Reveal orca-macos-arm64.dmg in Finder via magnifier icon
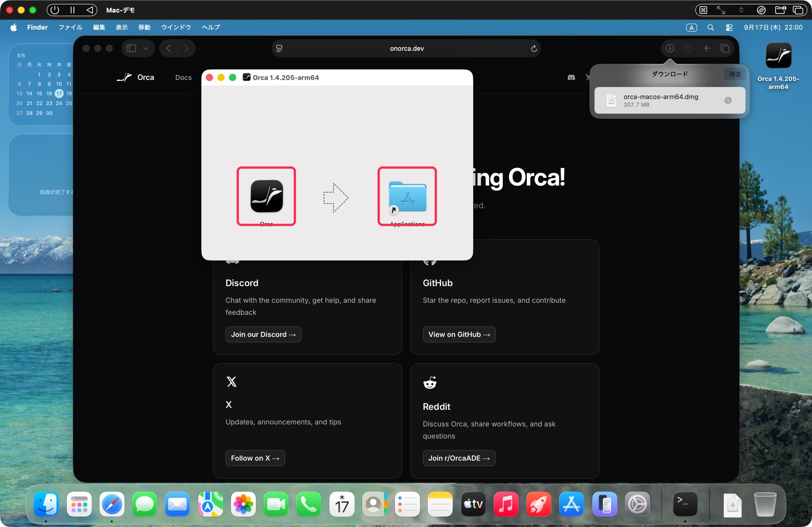The width and height of the screenshot is (812, 527). coord(728,101)
